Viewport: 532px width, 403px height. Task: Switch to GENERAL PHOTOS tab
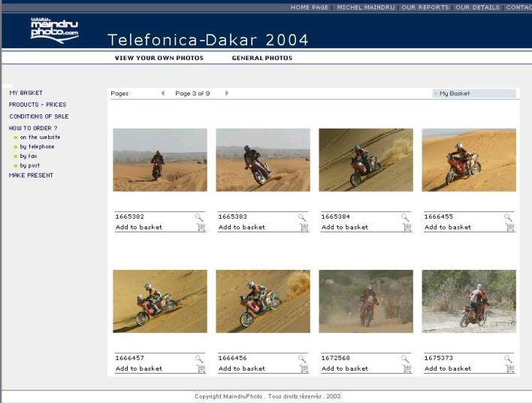(x=262, y=58)
